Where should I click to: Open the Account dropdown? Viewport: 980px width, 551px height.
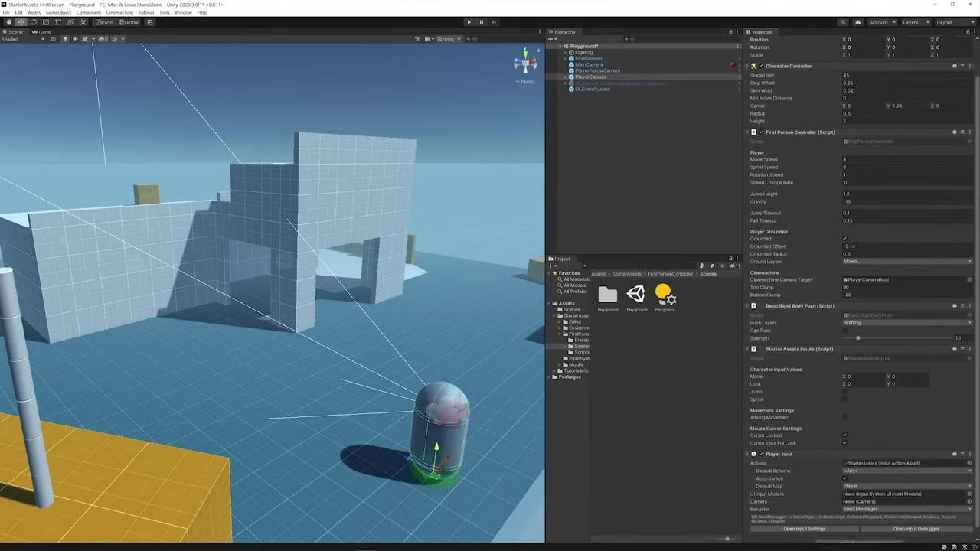point(882,22)
